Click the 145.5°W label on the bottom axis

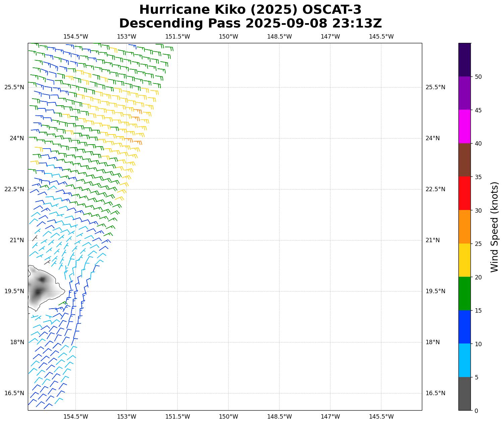tap(381, 417)
